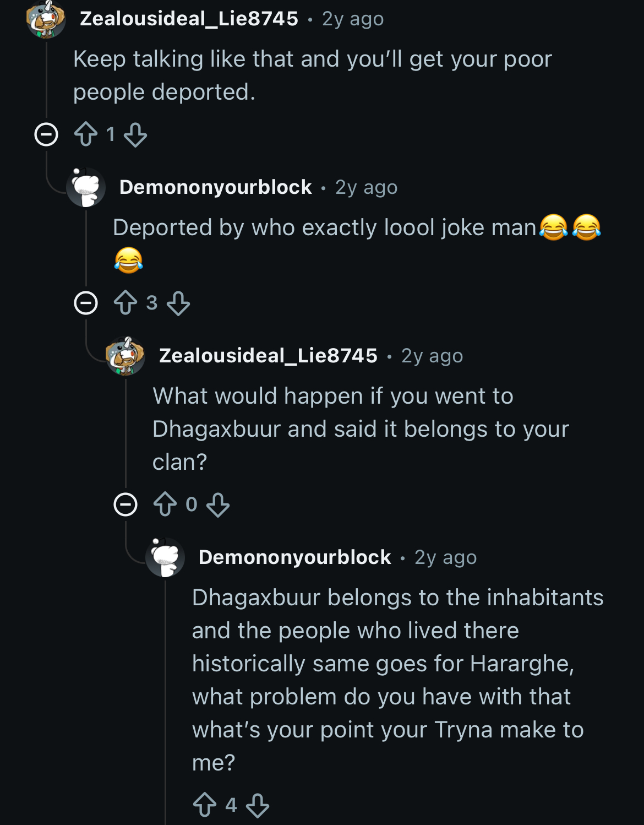Tap Demononyourblock username on the last comment
The width and height of the screenshot is (644, 825).
(294, 557)
